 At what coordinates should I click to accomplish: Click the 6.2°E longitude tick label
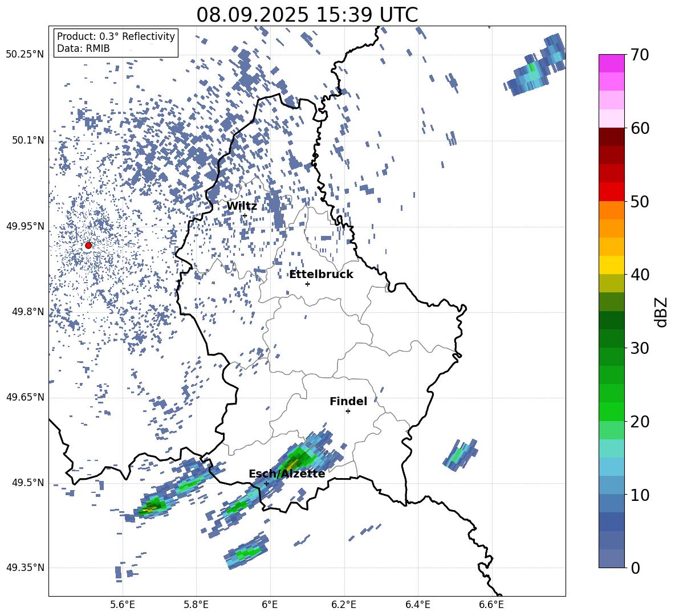tap(344, 605)
